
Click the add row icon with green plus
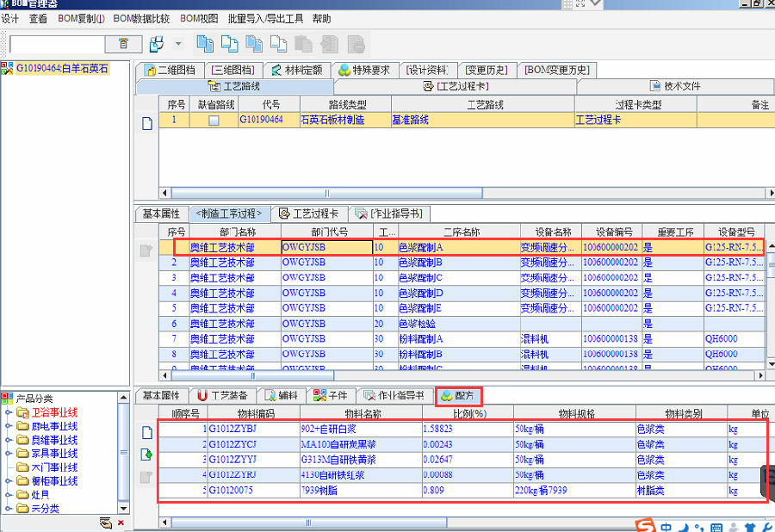(146, 455)
